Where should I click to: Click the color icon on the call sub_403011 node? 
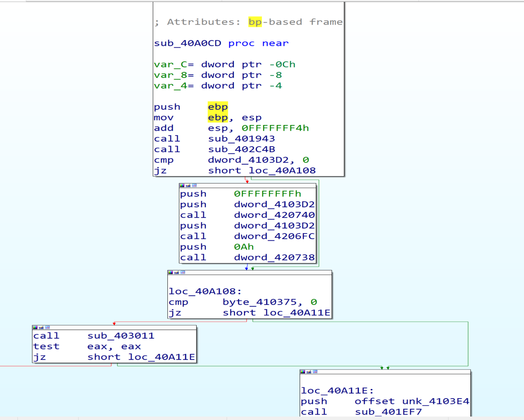click(35, 327)
